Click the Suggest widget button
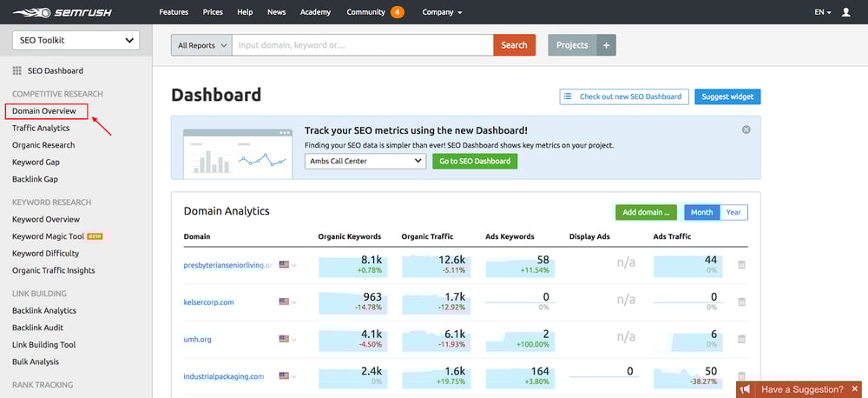868x398 pixels. tap(727, 96)
